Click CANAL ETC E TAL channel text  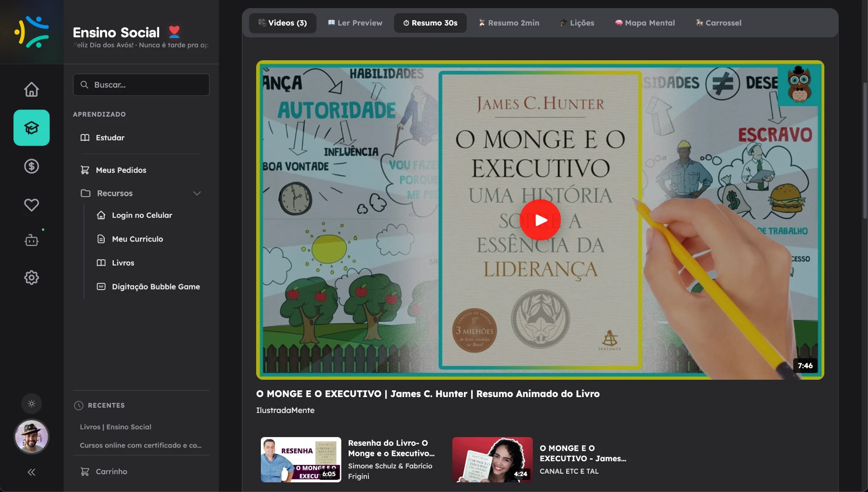569,471
